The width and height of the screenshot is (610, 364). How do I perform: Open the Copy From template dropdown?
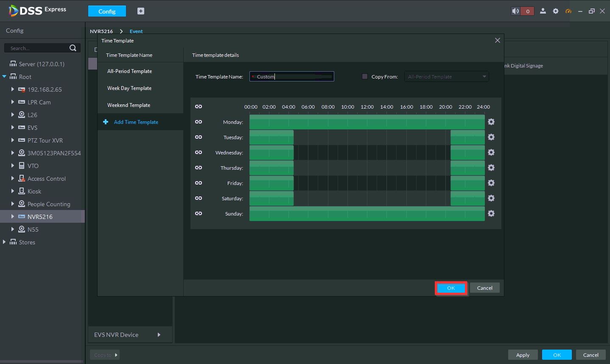pyautogui.click(x=446, y=76)
